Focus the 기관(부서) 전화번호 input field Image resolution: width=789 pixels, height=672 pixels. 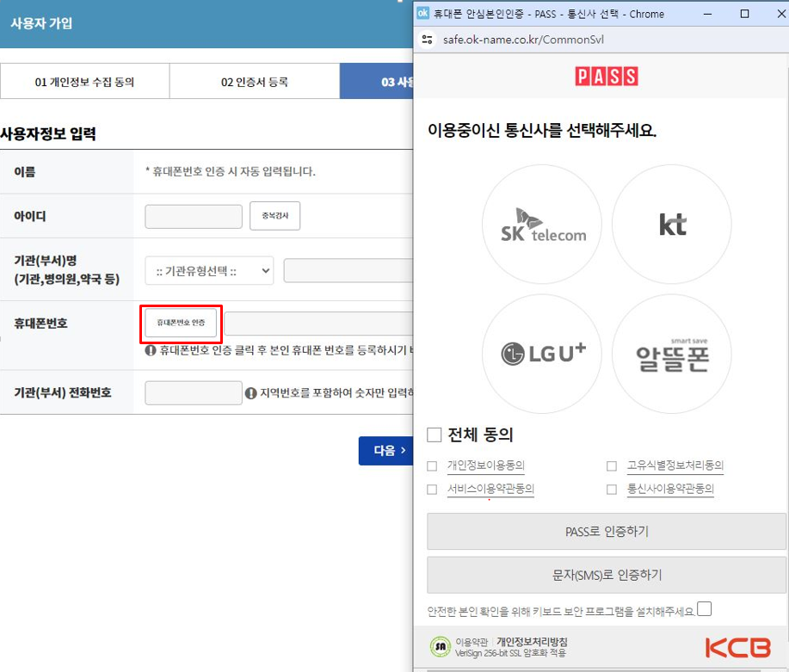tap(194, 393)
